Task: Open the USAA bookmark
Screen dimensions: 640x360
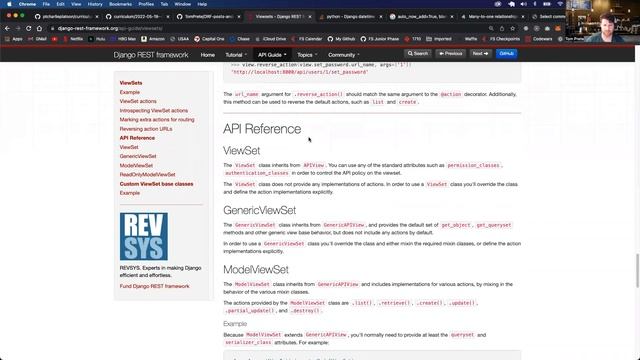Action: point(180,39)
